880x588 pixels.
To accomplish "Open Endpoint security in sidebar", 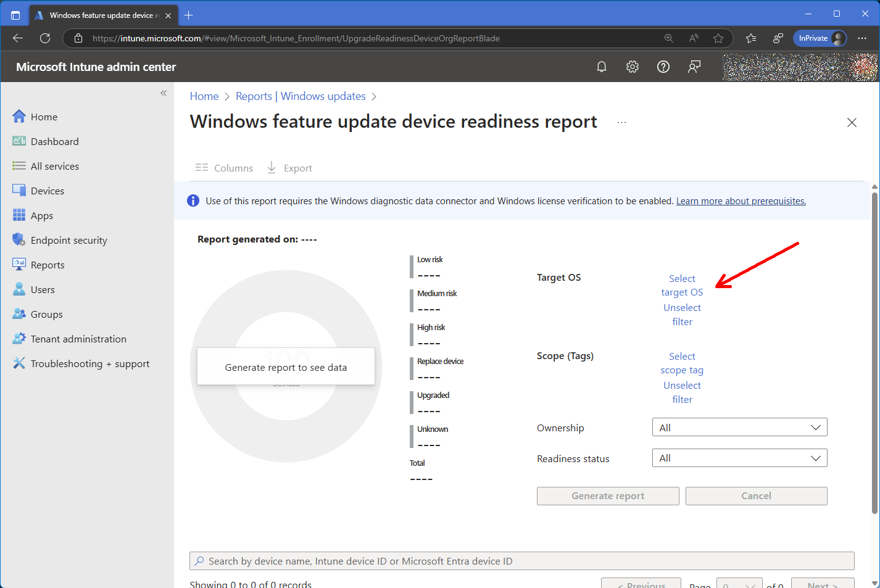I will (x=68, y=241).
